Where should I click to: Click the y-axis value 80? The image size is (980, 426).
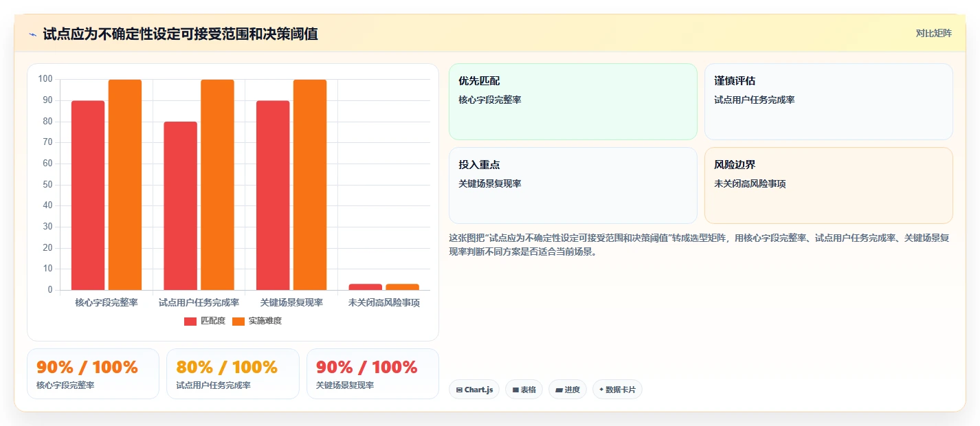click(x=47, y=122)
